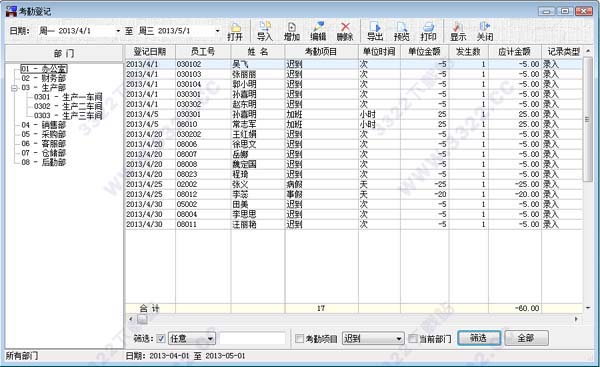This screenshot has height=367, width=600.
Task: Click the 导入 (Import) toolbar icon
Action: [264, 31]
